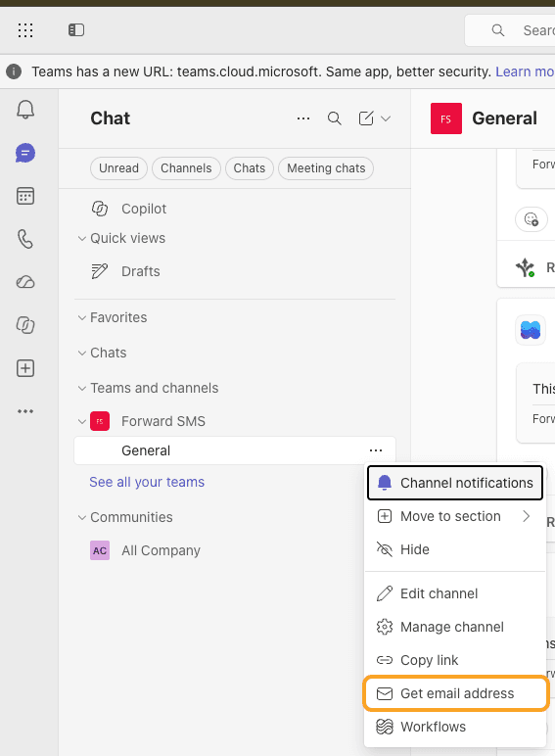Filter by Chats pill

249,168
